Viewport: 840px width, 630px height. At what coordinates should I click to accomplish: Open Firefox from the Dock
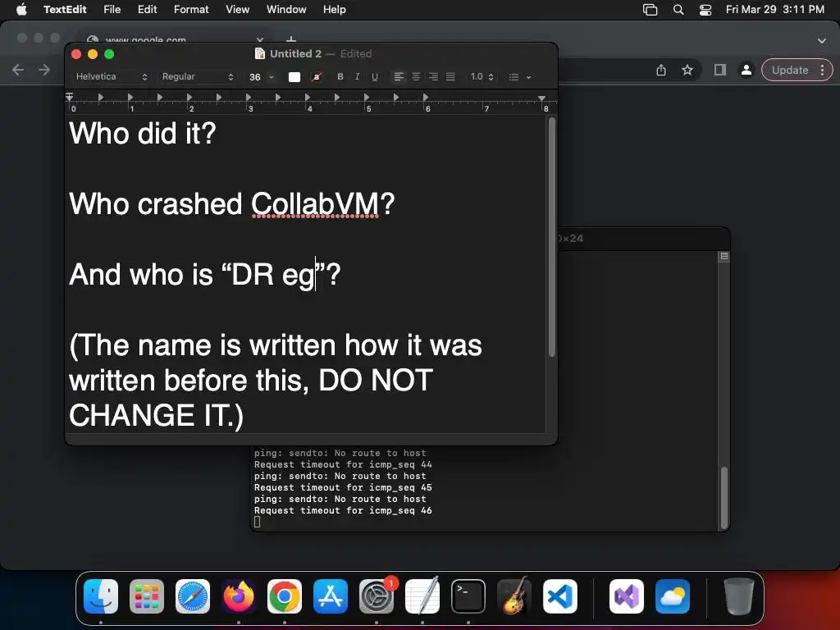[x=239, y=596]
